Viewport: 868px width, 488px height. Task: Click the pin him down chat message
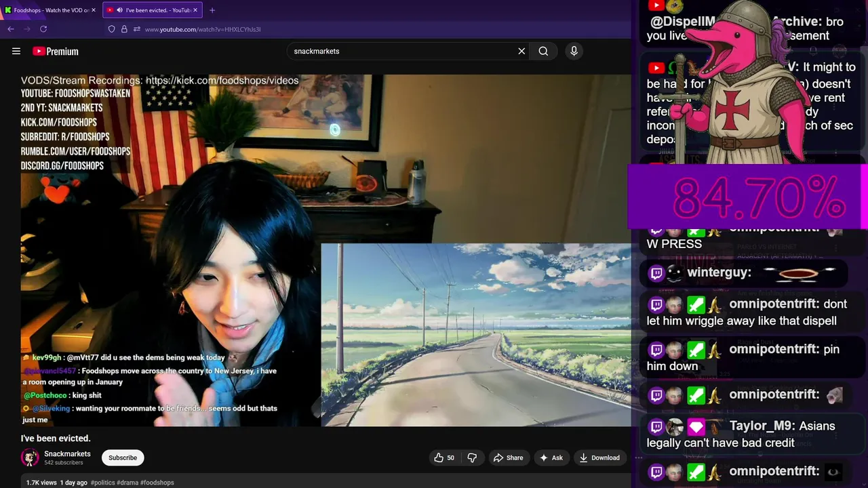[743, 357]
